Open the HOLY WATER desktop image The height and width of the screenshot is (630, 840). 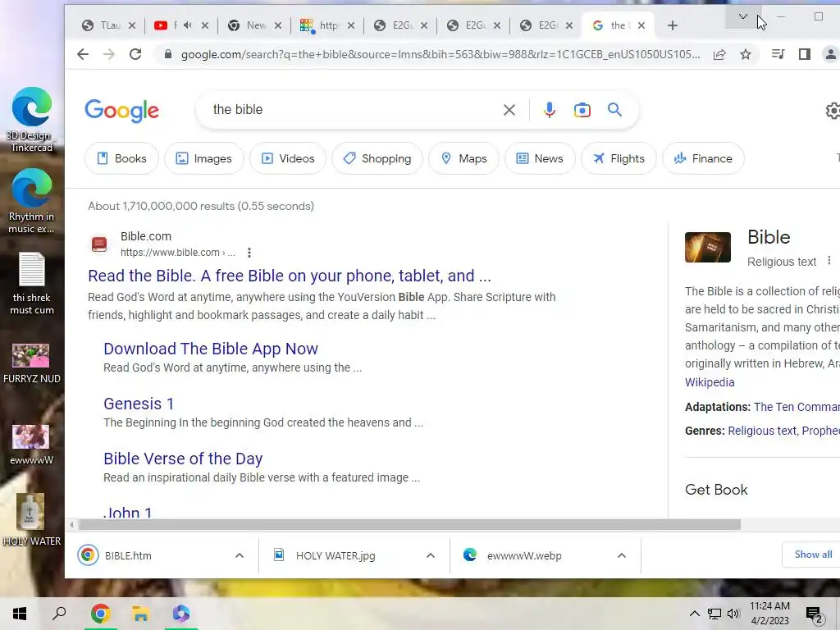coord(32,519)
